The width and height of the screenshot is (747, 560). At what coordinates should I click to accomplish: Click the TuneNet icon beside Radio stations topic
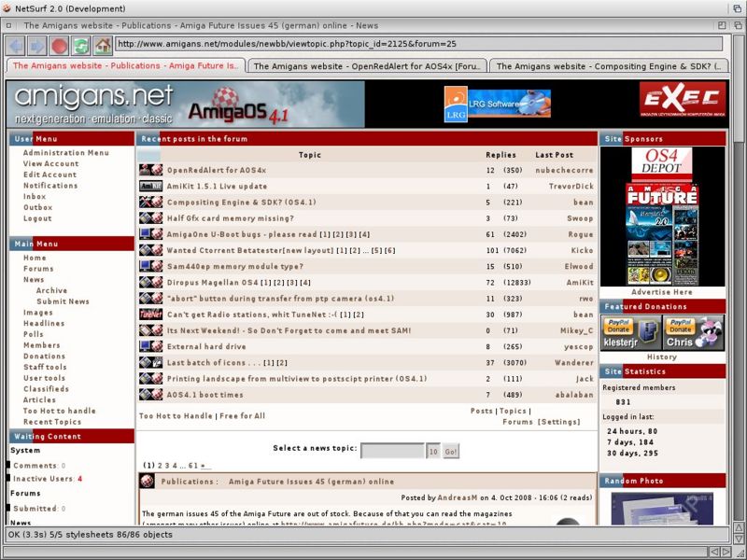pyautogui.click(x=150, y=315)
